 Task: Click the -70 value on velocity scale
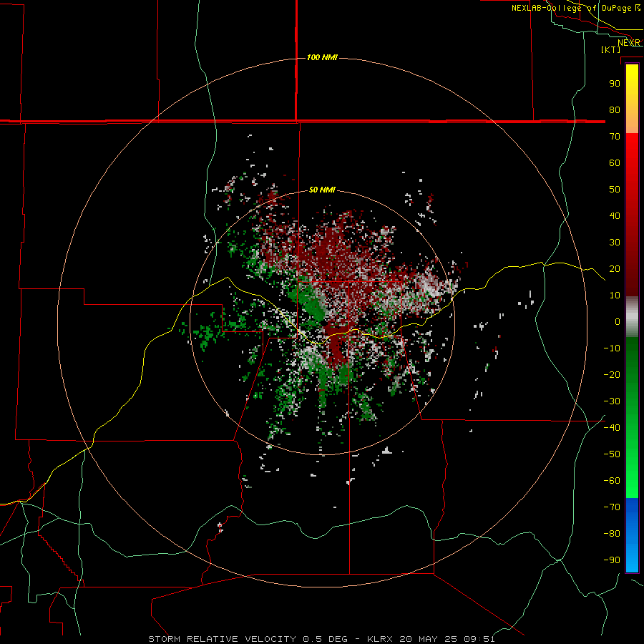point(612,507)
